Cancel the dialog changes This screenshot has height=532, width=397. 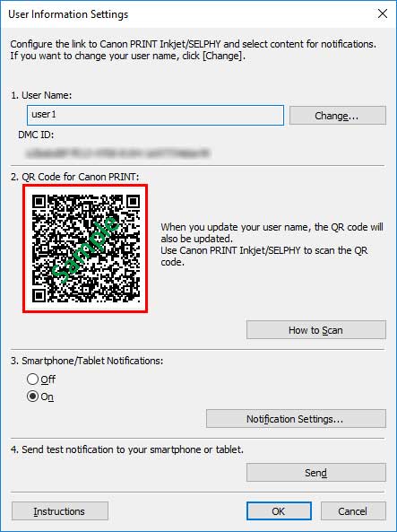coord(353,511)
